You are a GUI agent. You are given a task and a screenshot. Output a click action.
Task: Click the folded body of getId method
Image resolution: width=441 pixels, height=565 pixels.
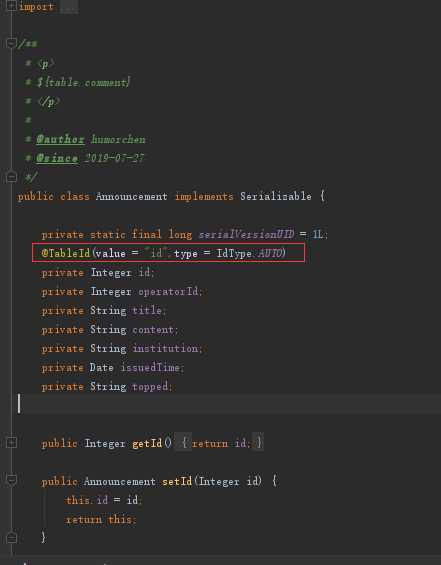click(x=219, y=443)
